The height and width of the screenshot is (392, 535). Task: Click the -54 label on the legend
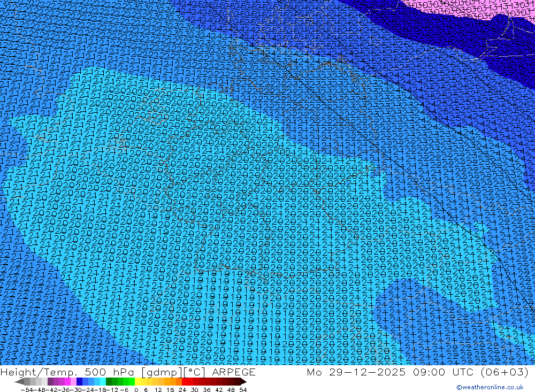pos(27,390)
